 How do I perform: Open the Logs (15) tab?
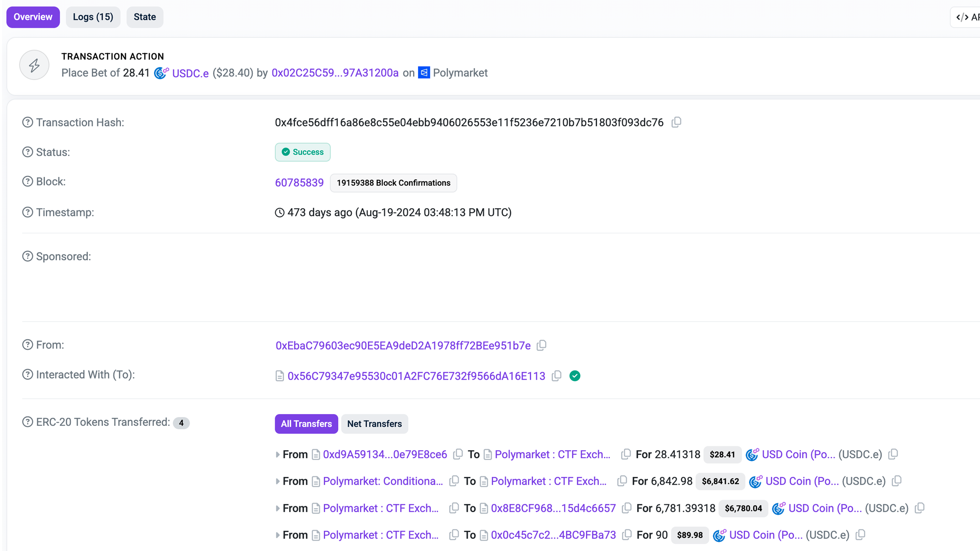click(93, 17)
